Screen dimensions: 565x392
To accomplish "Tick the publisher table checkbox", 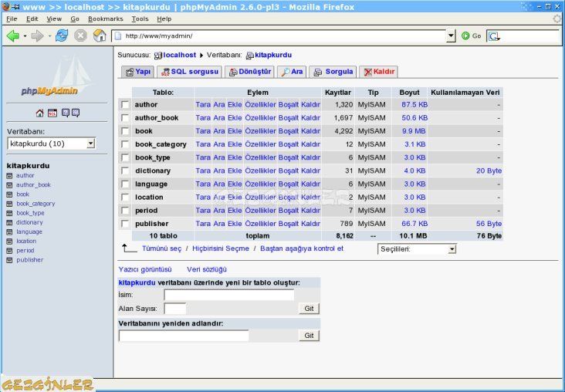I will click(125, 224).
